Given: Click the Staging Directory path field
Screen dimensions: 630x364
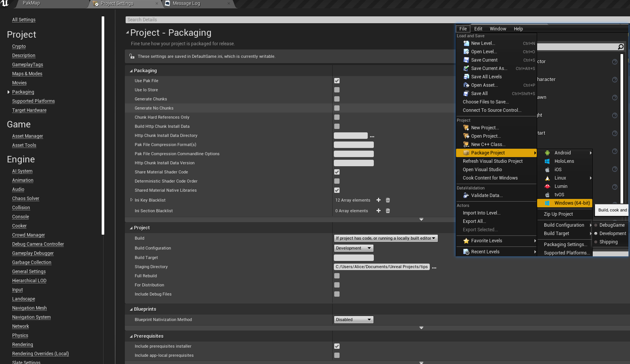Looking at the screenshot, I should click(x=381, y=267).
